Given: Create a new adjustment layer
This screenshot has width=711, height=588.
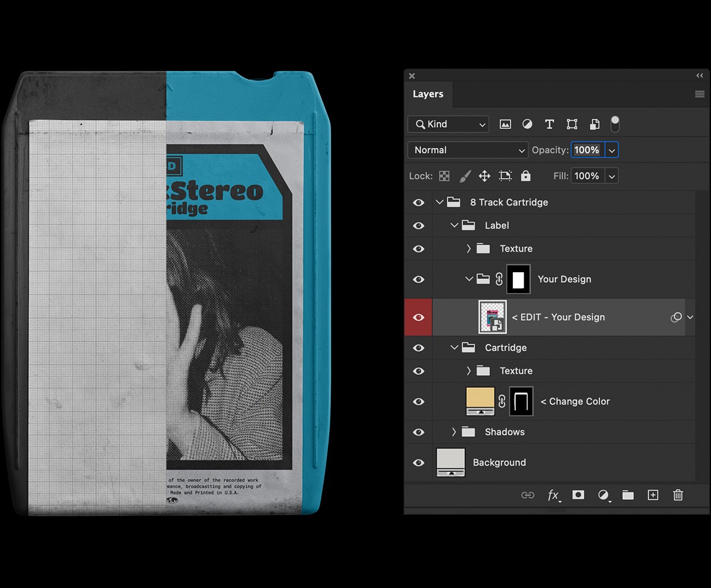Looking at the screenshot, I should pos(603,496).
